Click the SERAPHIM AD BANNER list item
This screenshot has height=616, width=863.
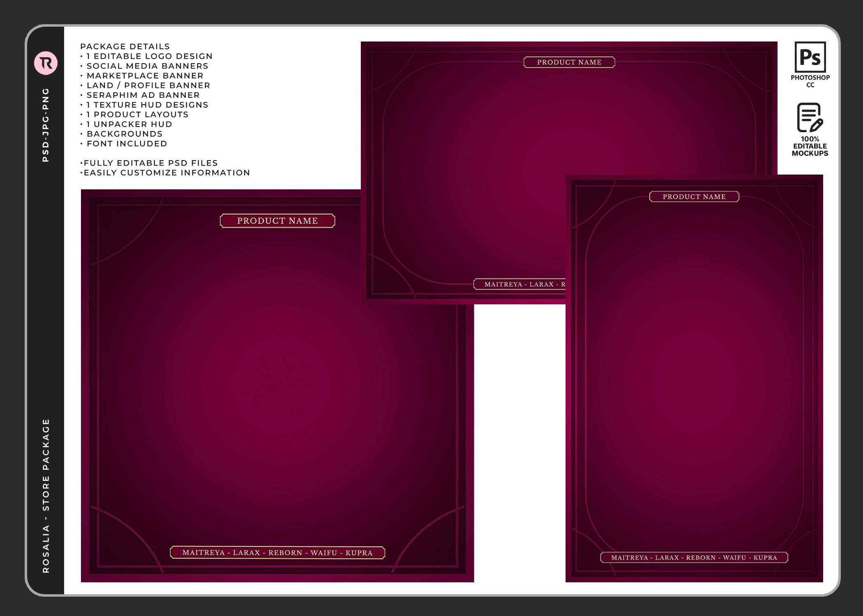(x=143, y=95)
